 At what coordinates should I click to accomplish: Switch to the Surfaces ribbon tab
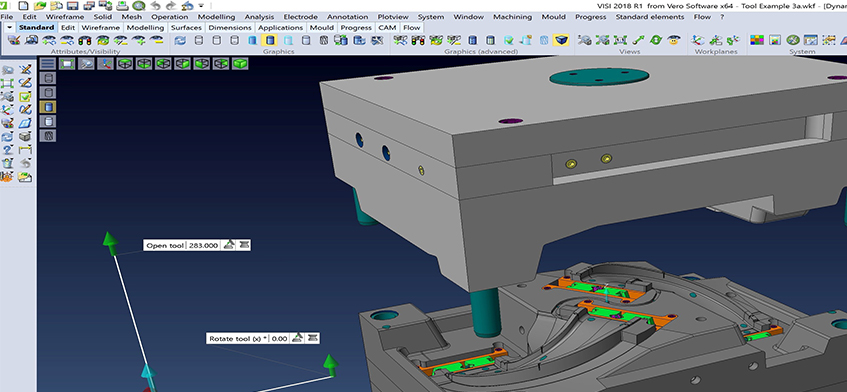pyautogui.click(x=186, y=28)
